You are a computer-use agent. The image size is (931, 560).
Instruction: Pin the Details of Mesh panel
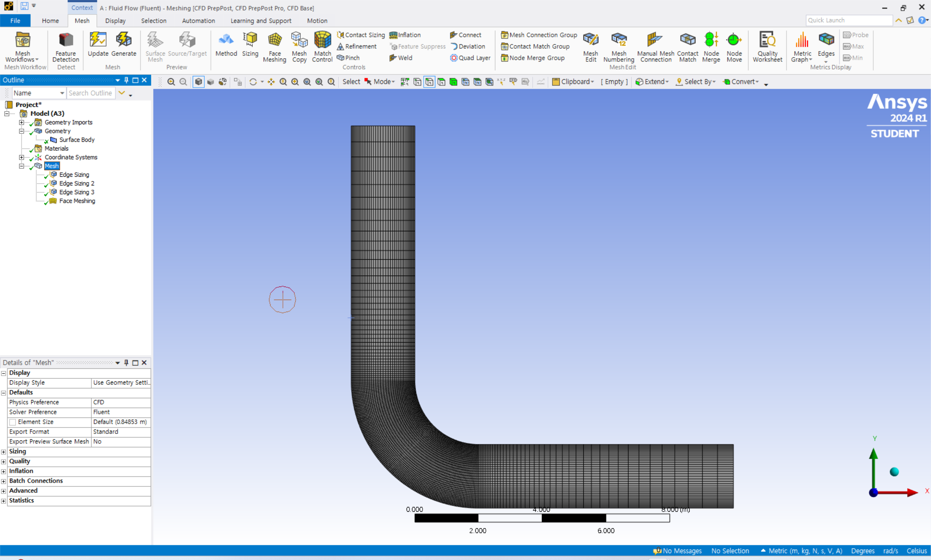pyautogui.click(x=127, y=363)
